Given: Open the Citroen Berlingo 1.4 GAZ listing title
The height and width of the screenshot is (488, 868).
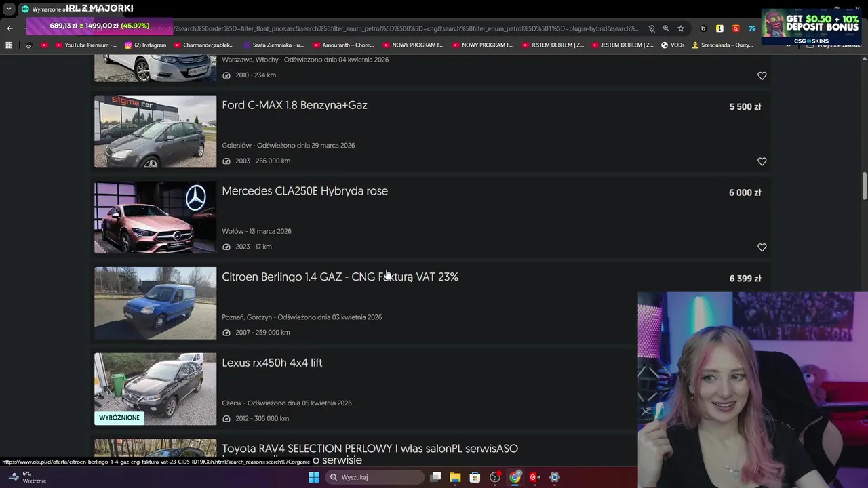Looking at the screenshot, I should (x=340, y=277).
